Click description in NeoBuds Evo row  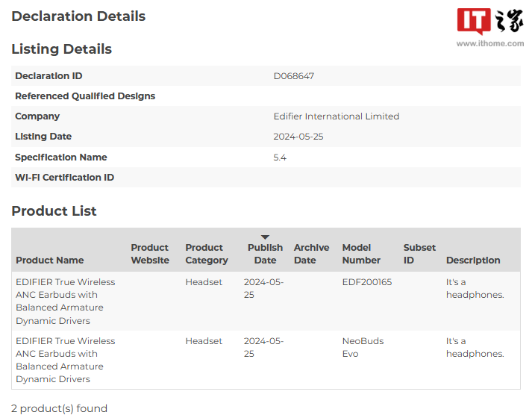coord(475,347)
